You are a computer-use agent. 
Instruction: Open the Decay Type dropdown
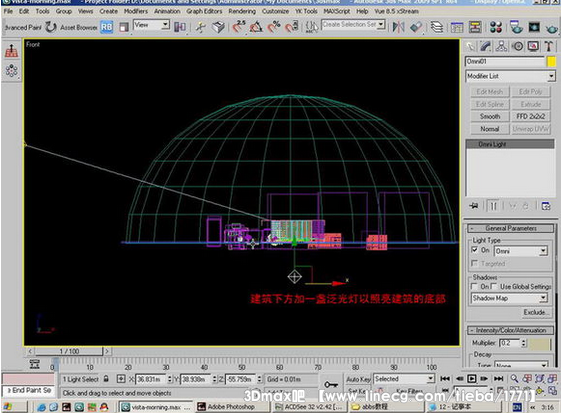[521, 365]
